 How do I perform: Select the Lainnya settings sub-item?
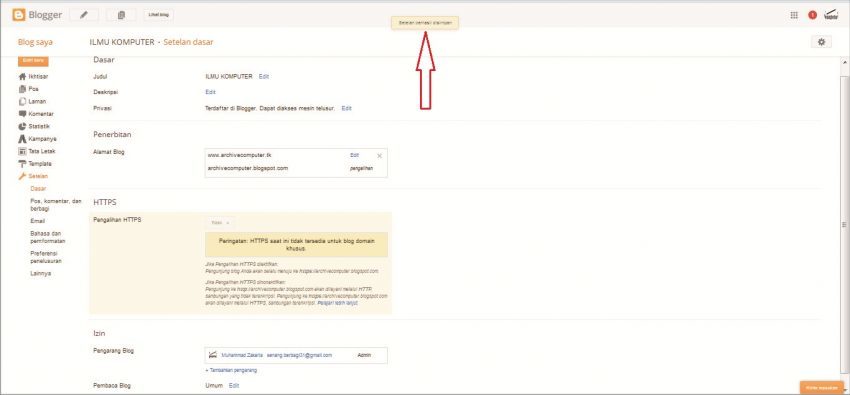41,274
